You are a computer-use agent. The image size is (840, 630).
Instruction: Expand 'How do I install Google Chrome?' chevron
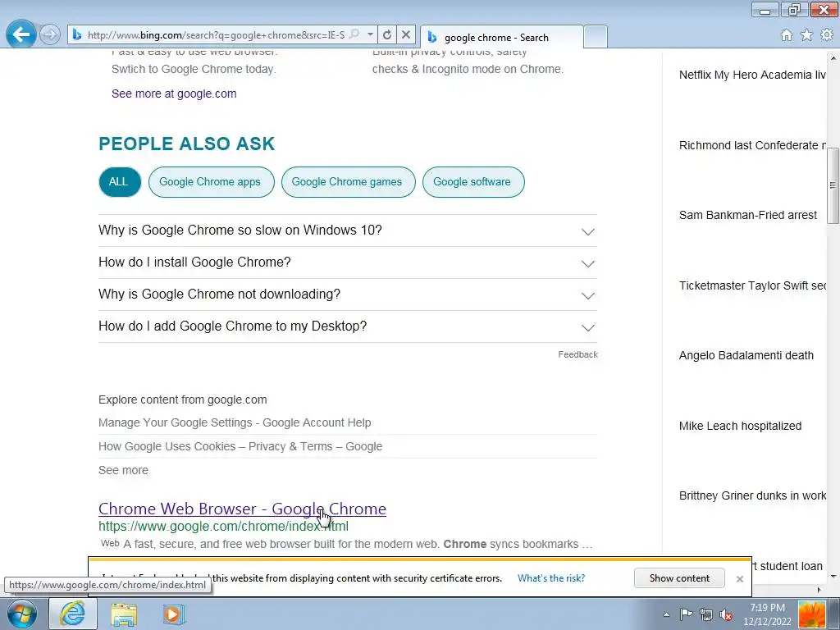coord(587,263)
